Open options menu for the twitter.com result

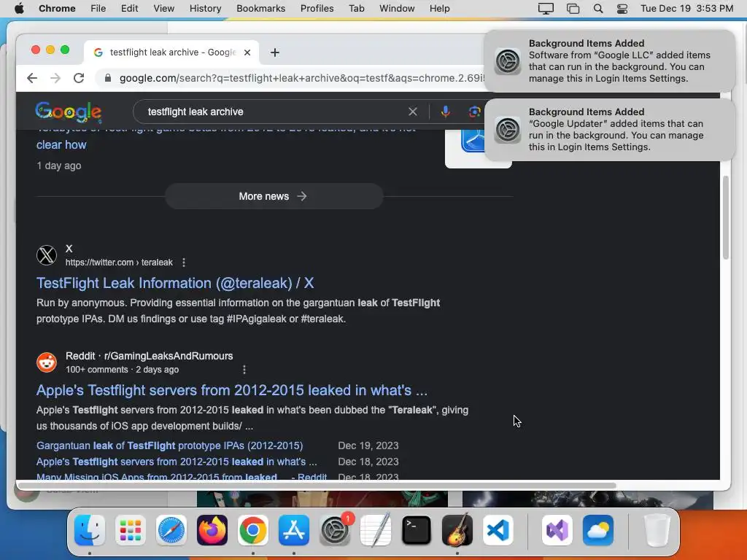tap(184, 262)
